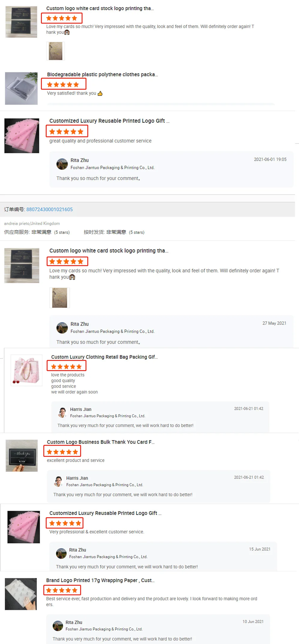
Task: Click Harris Jian avatar under pink bag review
Action: click(62, 412)
